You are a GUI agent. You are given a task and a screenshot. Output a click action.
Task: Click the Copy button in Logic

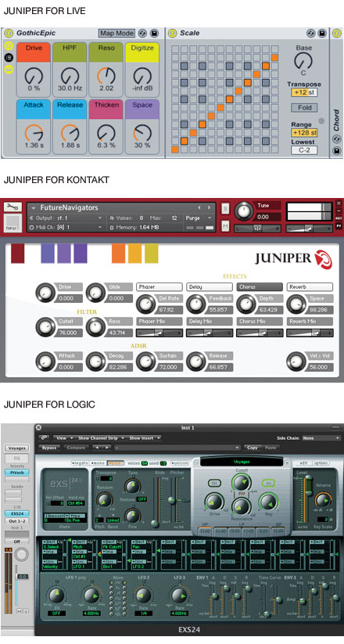253,448
